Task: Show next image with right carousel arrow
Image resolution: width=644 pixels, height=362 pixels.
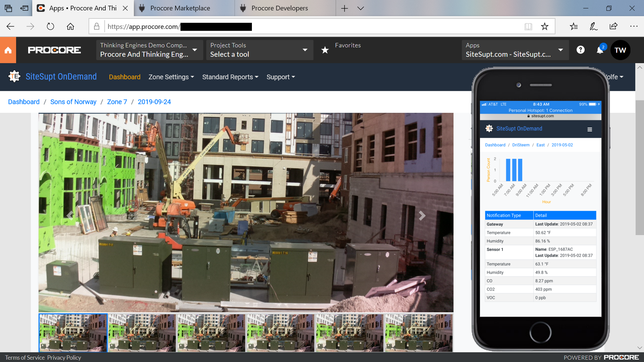Action: tap(422, 215)
